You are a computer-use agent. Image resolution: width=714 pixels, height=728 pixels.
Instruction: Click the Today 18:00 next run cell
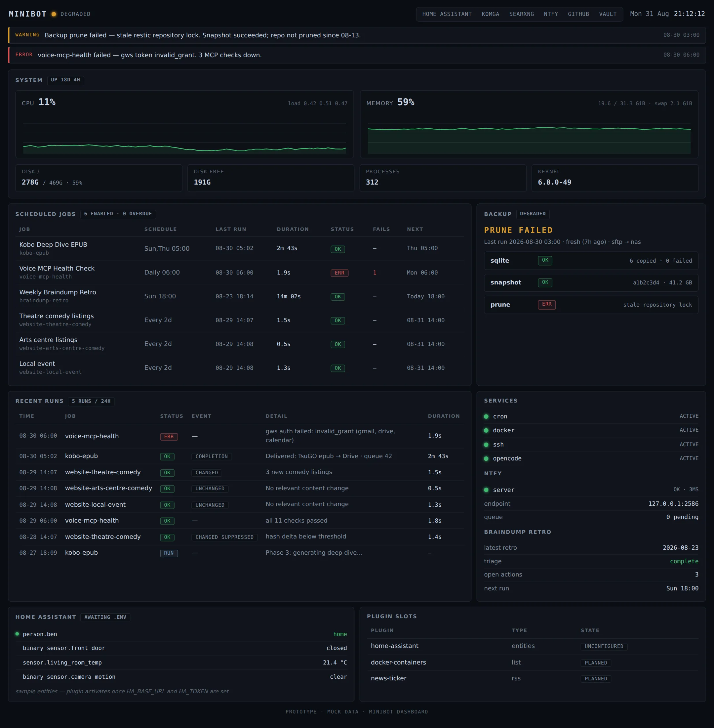pyautogui.click(x=426, y=296)
